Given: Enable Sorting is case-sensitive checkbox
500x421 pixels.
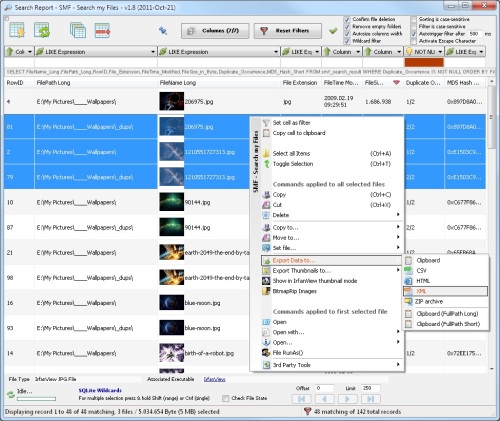Looking at the screenshot, I should [414, 20].
